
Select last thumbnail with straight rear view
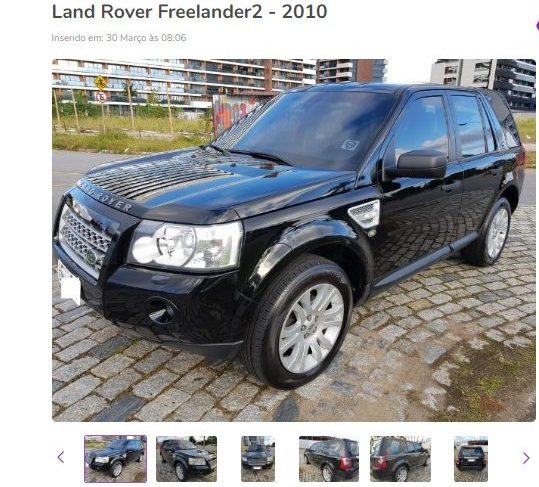[471, 459]
